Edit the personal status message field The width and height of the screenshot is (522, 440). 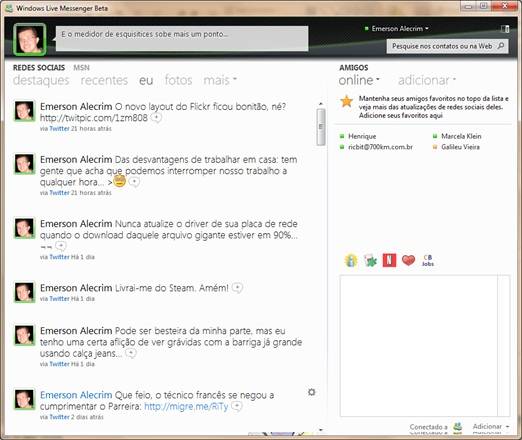click(x=182, y=39)
